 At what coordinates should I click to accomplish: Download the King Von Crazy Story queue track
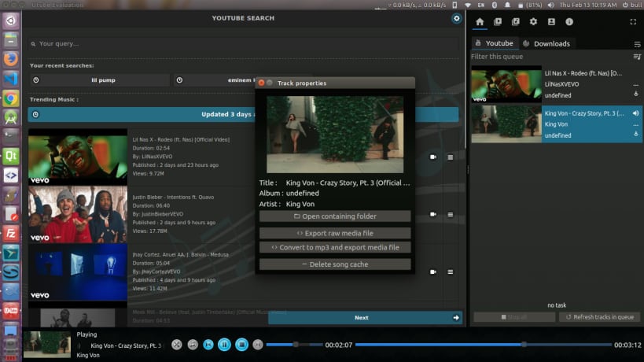coord(636,134)
